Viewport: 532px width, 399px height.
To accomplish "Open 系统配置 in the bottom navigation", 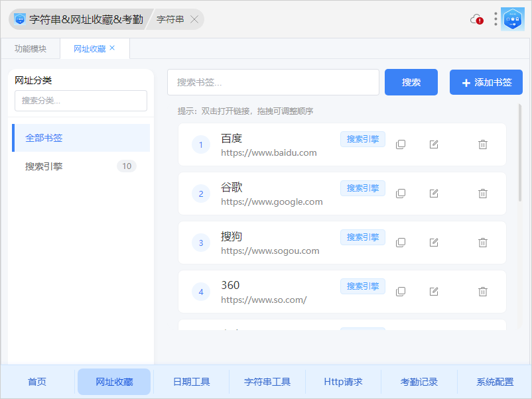I will [x=495, y=382].
